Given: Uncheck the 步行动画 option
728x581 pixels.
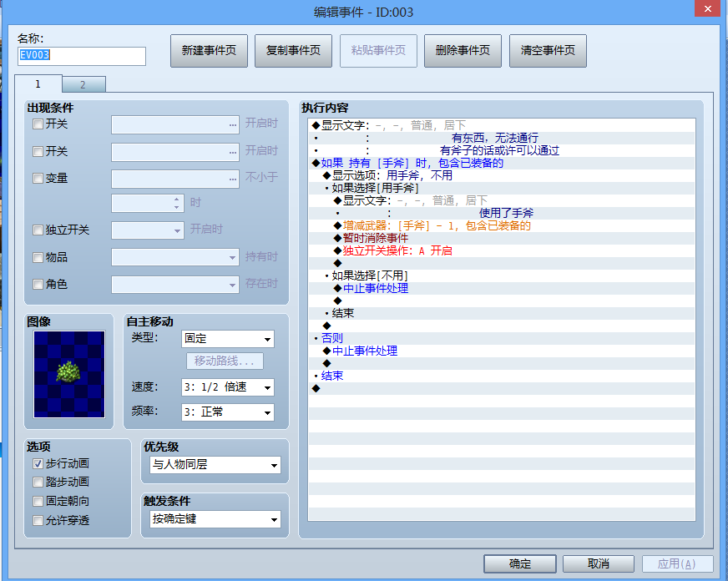Looking at the screenshot, I should click(38, 463).
